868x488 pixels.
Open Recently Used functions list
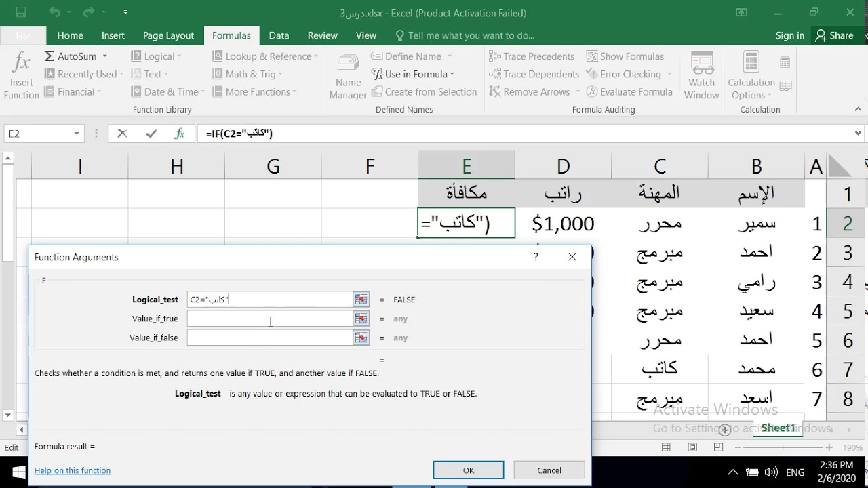click(83, 74)
